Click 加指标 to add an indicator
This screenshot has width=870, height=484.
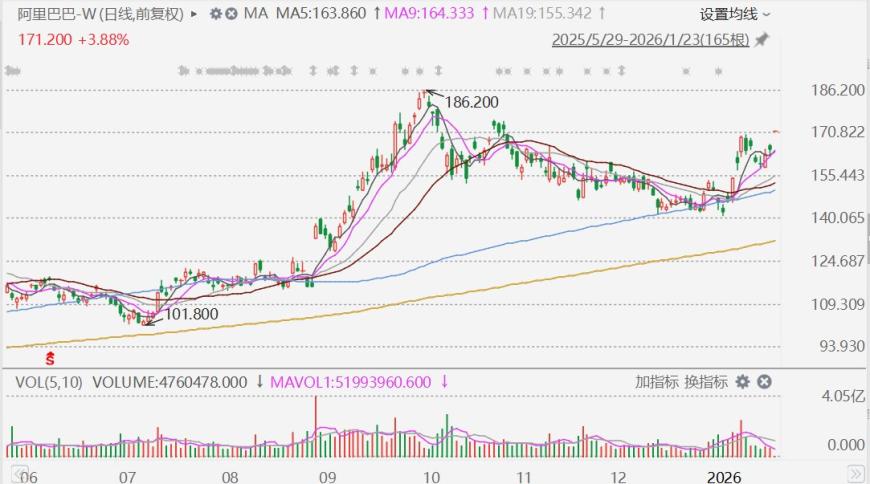656,382
